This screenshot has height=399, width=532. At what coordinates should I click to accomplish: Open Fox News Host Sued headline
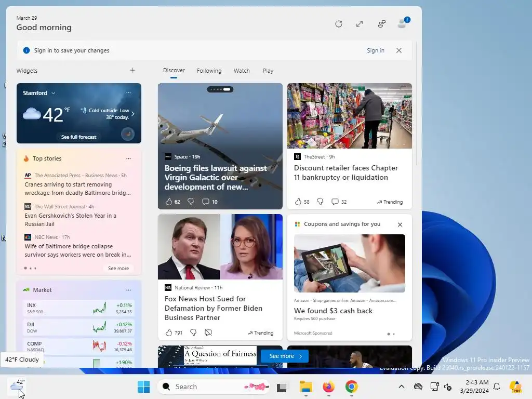tap(214, 308)
